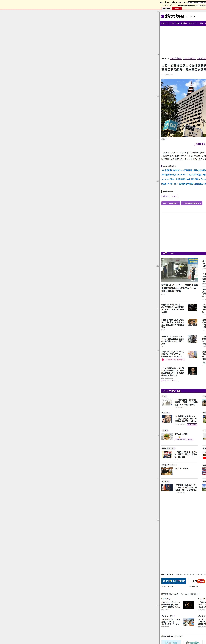
Task: Open the 三菱電機、米サイバーセキュリティー article
Action: [173, 340]
